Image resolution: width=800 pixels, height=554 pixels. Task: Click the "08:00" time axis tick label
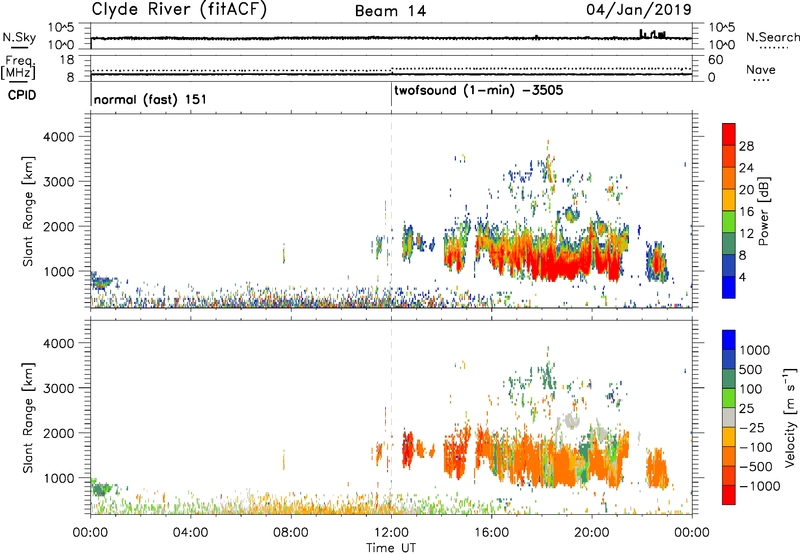[291, 533]
